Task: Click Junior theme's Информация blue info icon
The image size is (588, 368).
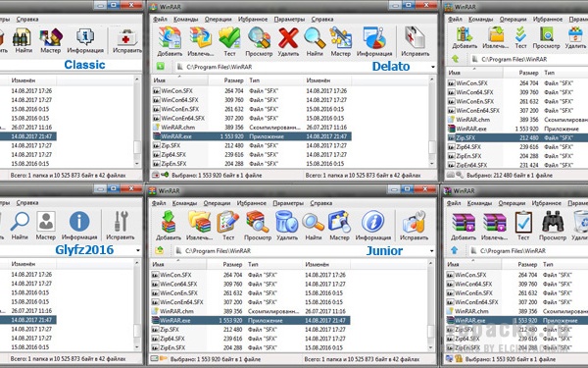Action: coord(372,222)
